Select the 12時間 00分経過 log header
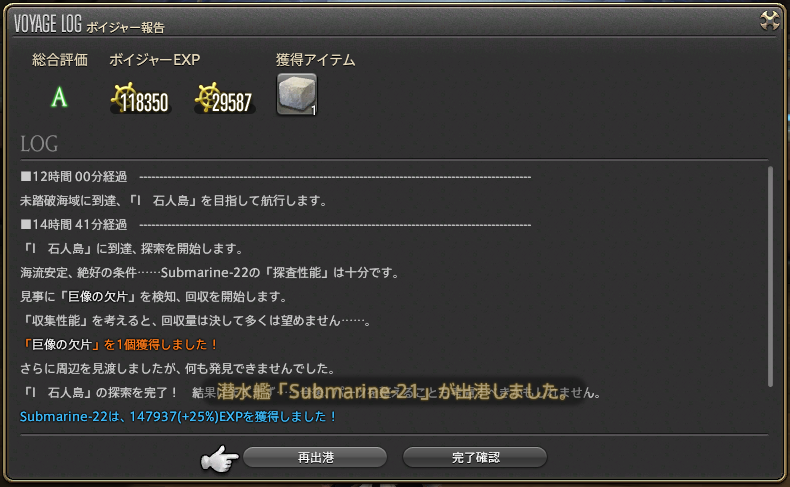The height and width of the screenshot is (487, 790). coord(74,177)
